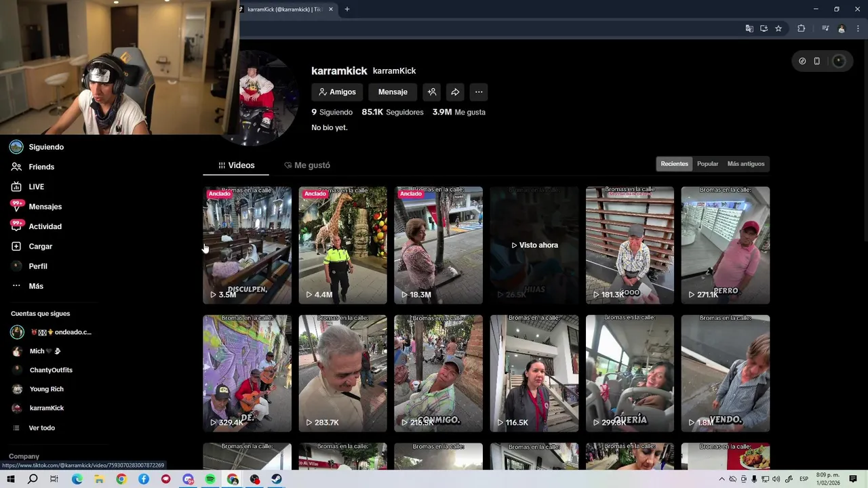The height and width of the screenshot is (488, 868).
Task: Sort videos by Más antiguos
Action: 746,164
